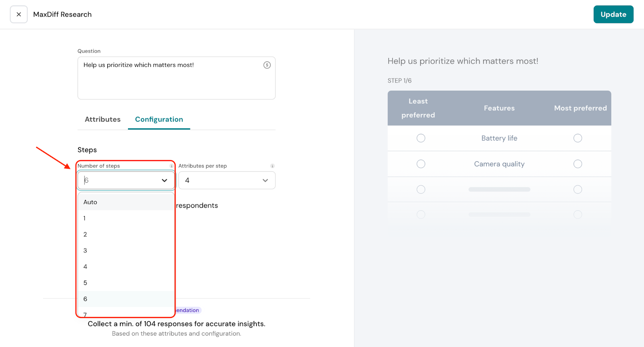The width and height of the screenshot is (644, 347).
Task: Click info icon beside Number of steps
Action: (171, 166)
